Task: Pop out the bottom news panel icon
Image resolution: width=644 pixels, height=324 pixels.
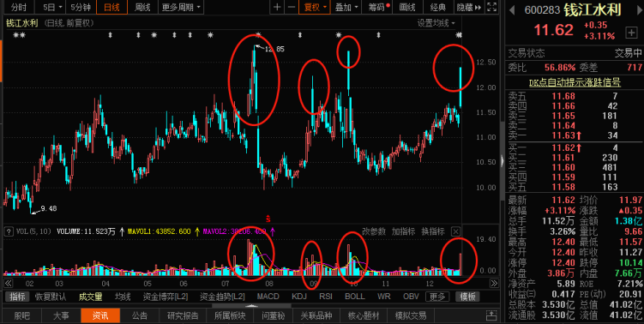Action: tap(491, 315)
